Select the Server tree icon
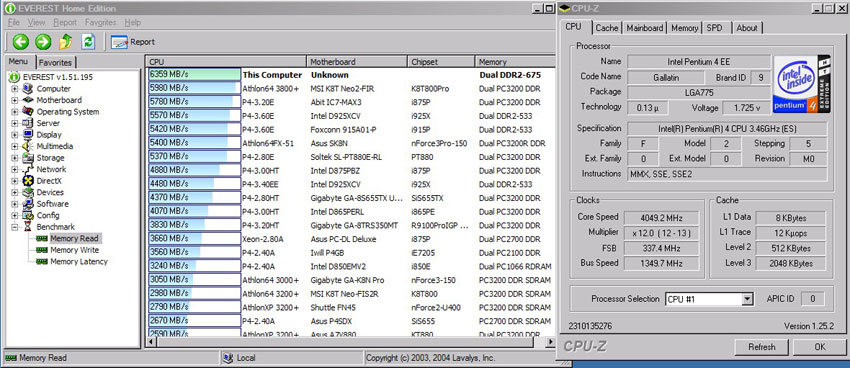 (x=27, y=123)
